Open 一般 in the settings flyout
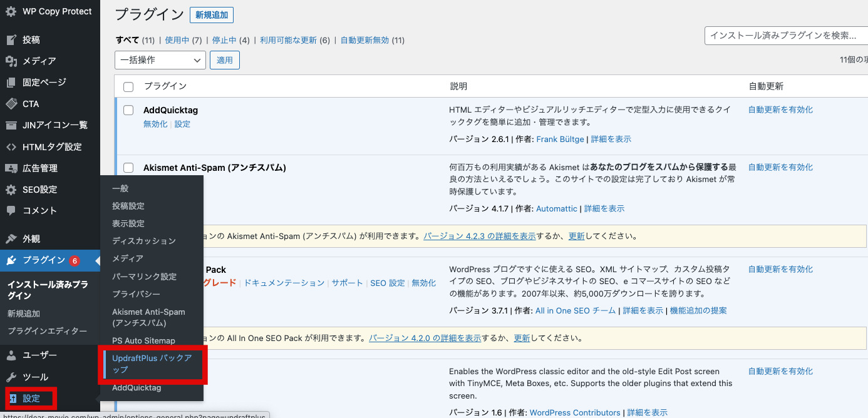This screenshot has height=418, width=868. 120,188
